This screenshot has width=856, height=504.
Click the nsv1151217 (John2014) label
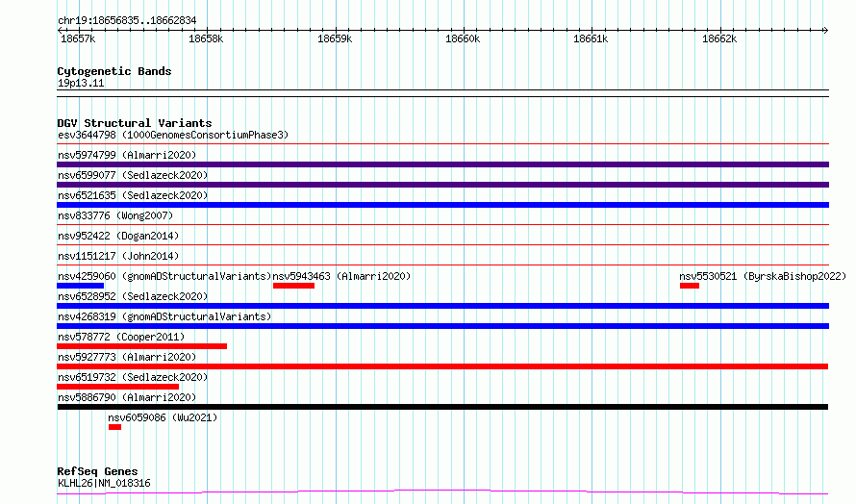[x=118, y=256]
